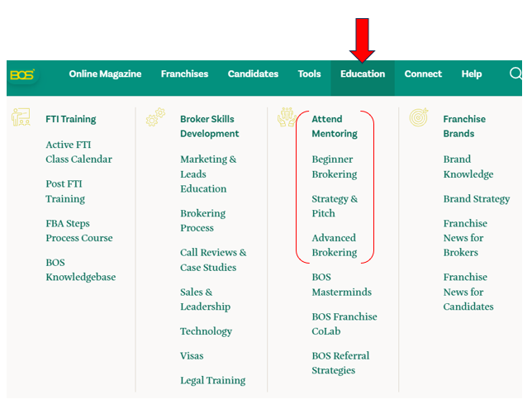Viewport: 532px width, 409px height.
Task: Click the target icon beside Franchise Brands
Action: (419, 117)
